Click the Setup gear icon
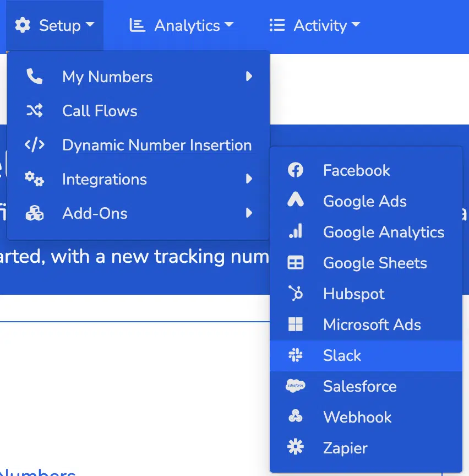The height and width of the screenshot is (476, 469). [23, 25]
